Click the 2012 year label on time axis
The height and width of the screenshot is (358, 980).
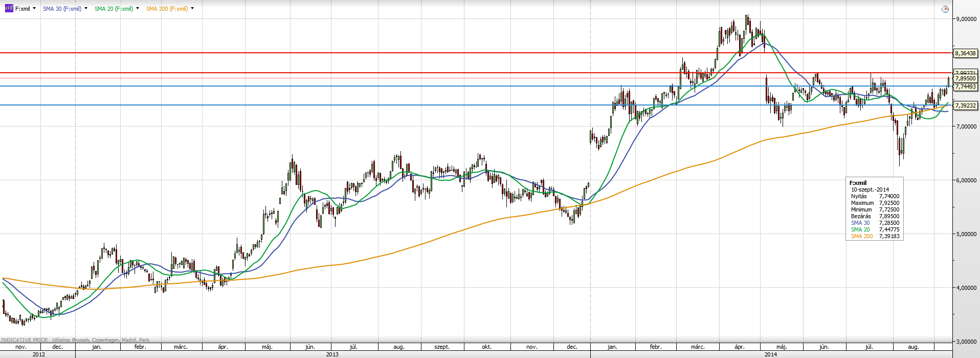pyautogui.click(x=38, y=354)
